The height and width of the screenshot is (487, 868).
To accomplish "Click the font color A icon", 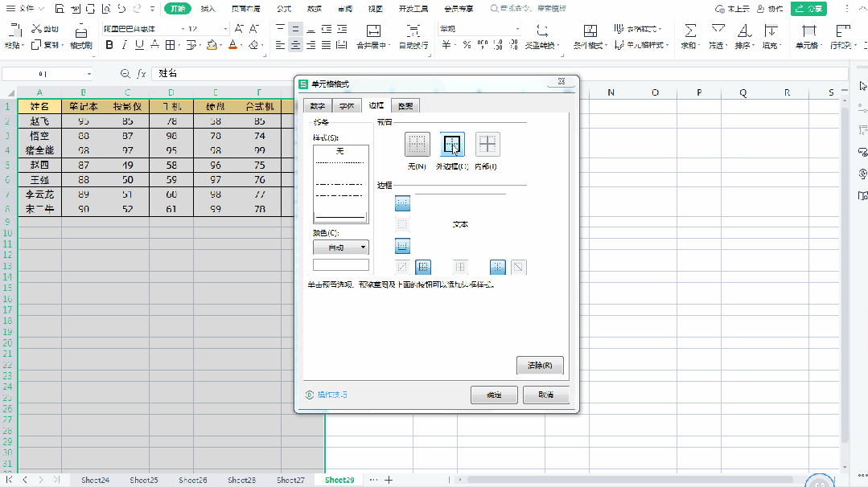I will 232,45.
